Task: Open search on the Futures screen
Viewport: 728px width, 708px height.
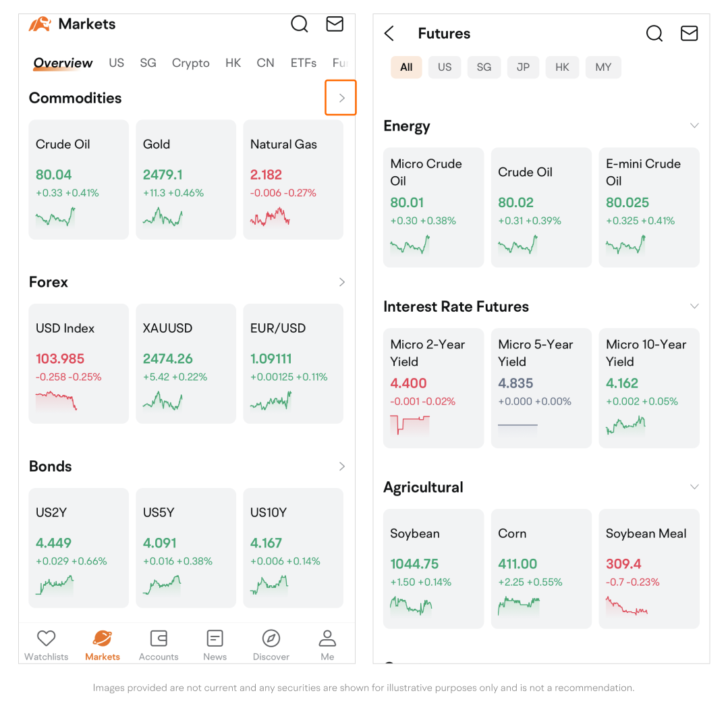Action: (654, 34)
